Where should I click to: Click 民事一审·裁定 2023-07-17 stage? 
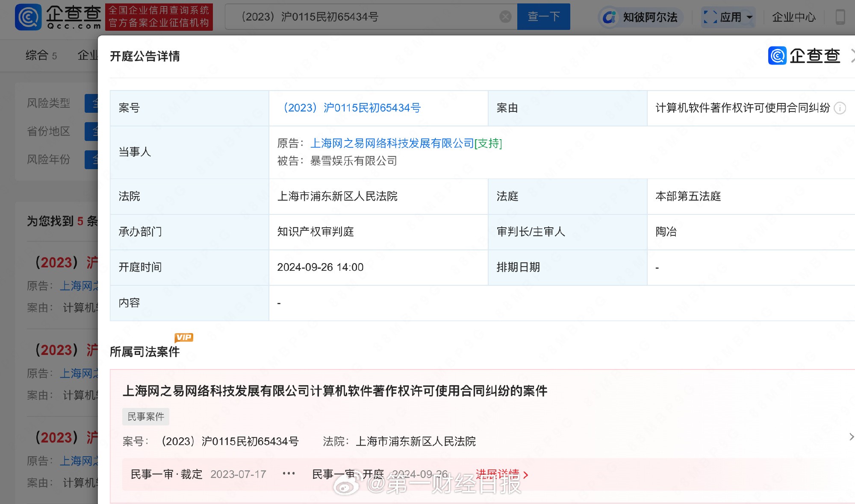(x=198, y=474)
